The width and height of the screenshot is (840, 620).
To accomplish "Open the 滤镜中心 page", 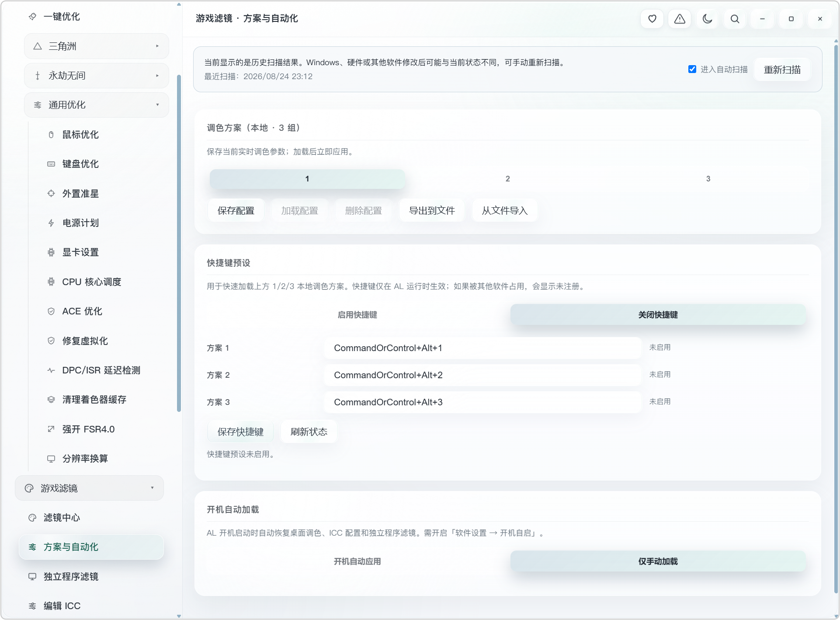I will (91, 518).
